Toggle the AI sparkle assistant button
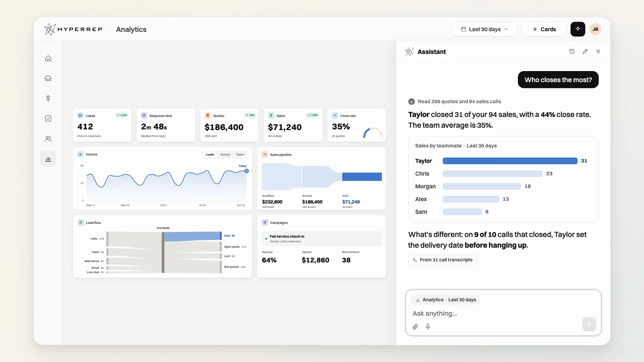The width and height of the screenshot is (644, 362). [578, 29]
